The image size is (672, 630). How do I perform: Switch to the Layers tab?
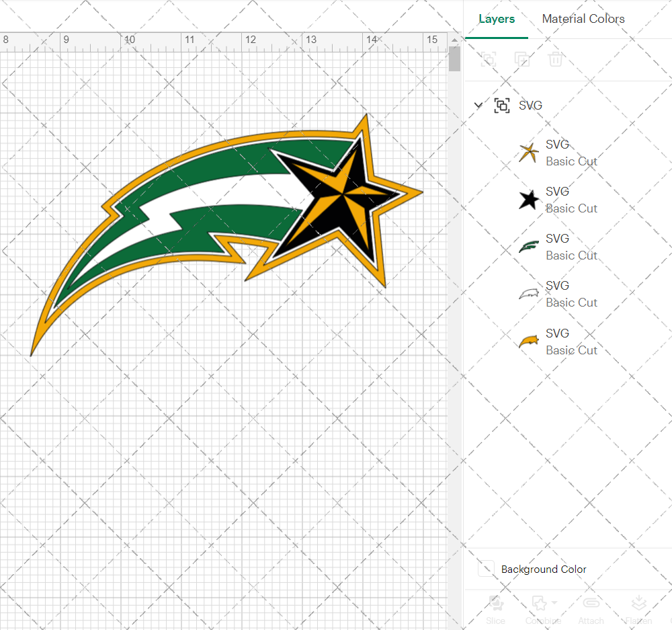tap(497, 19)
